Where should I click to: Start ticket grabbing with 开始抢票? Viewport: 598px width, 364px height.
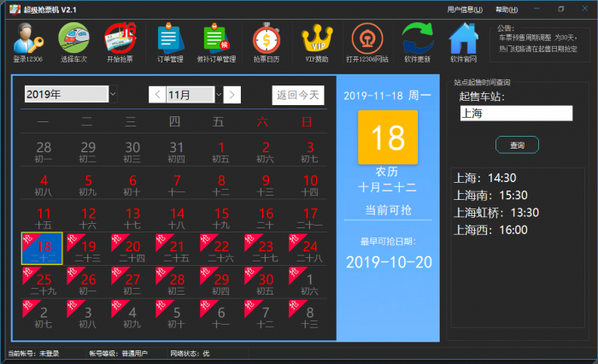(x=119, y=39)
